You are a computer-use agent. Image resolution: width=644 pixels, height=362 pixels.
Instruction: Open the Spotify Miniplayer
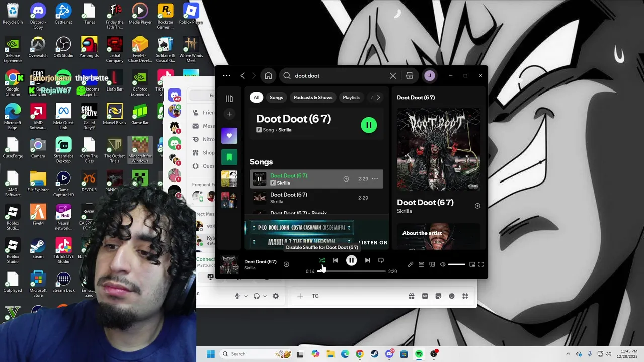pos(472,264)
